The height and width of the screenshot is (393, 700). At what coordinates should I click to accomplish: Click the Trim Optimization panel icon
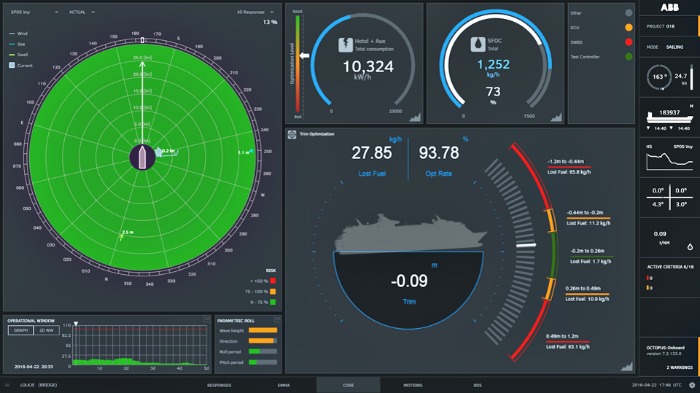(x=292, y=134)
